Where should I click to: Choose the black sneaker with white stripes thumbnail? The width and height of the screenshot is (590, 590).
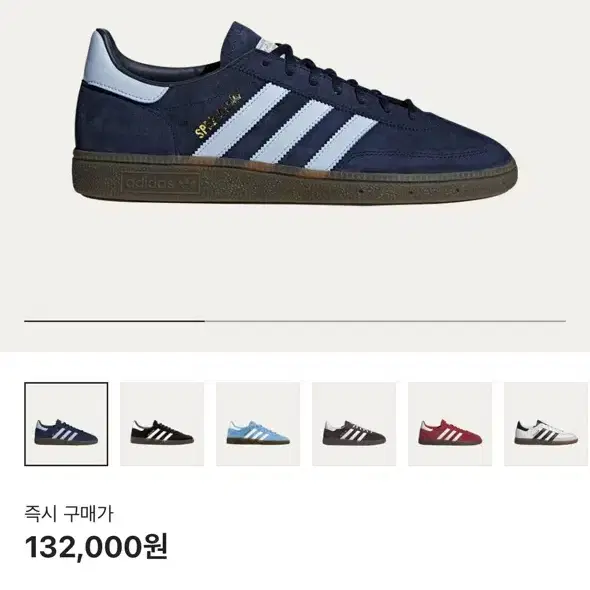[162, 424]
